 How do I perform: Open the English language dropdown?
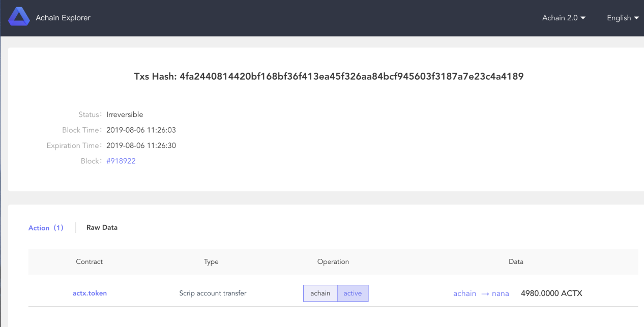pyautogui.click(x=623, y=18)
